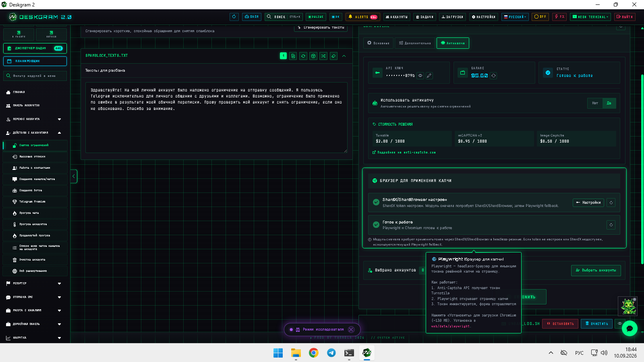Open Google Chrome from the taskbar
Screen dimensions: 644x362
314,353
